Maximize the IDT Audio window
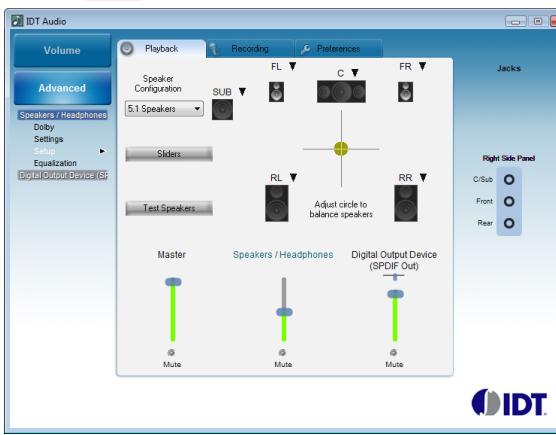Image resolution: width=556 pixels, height=435 pixels. point(538,21)
